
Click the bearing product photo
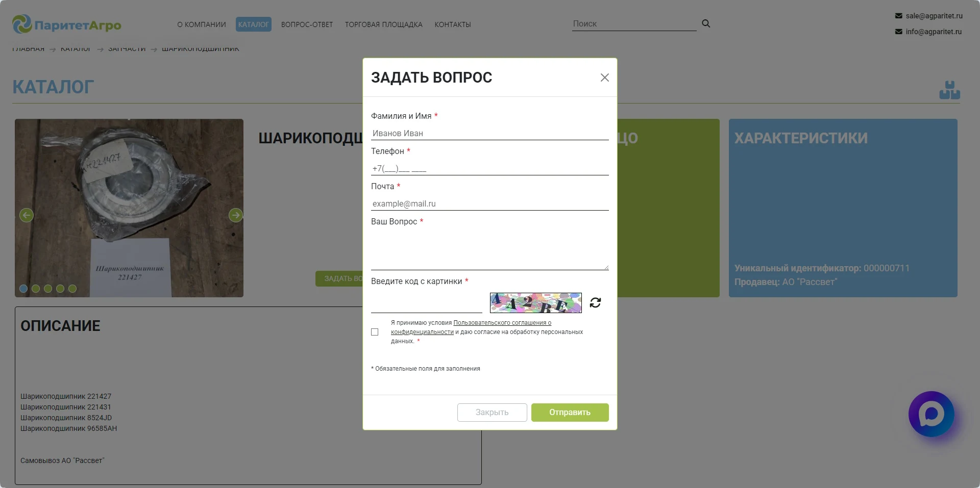129,208
